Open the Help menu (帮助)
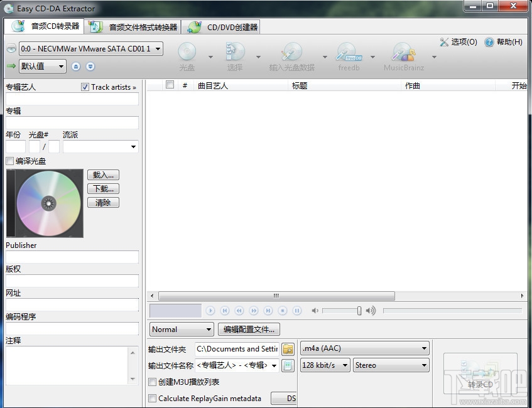 tap(504, 42)
